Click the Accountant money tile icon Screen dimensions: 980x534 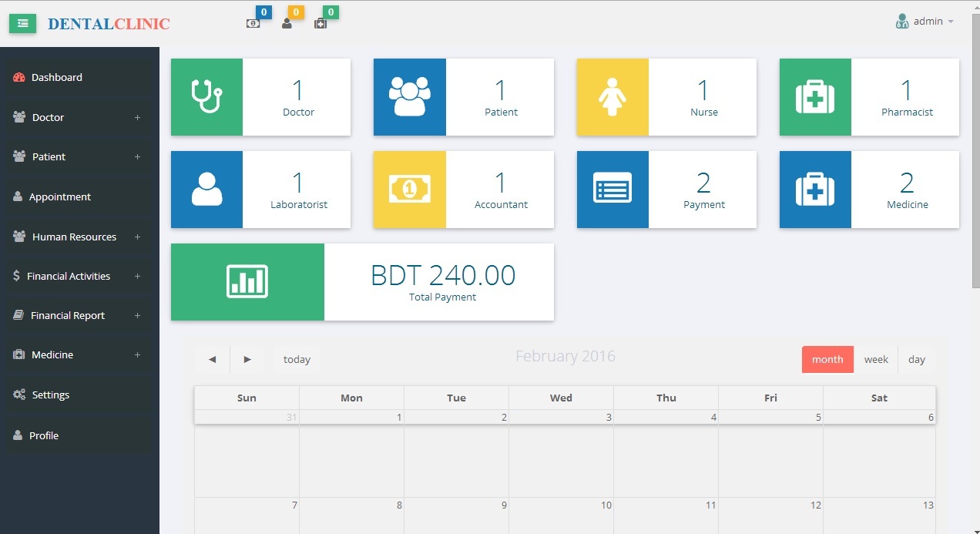(409, 190)
